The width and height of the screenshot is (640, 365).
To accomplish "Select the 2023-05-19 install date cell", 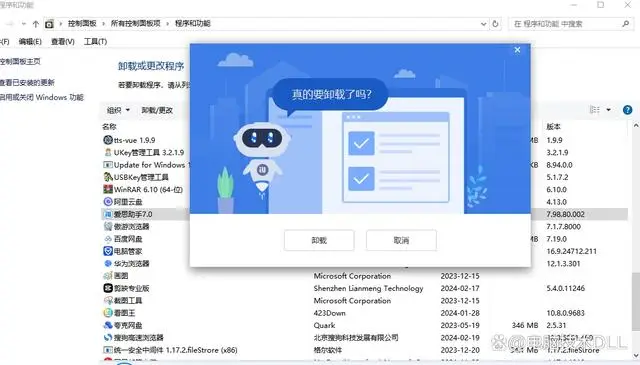I will [x=460, y=325].
